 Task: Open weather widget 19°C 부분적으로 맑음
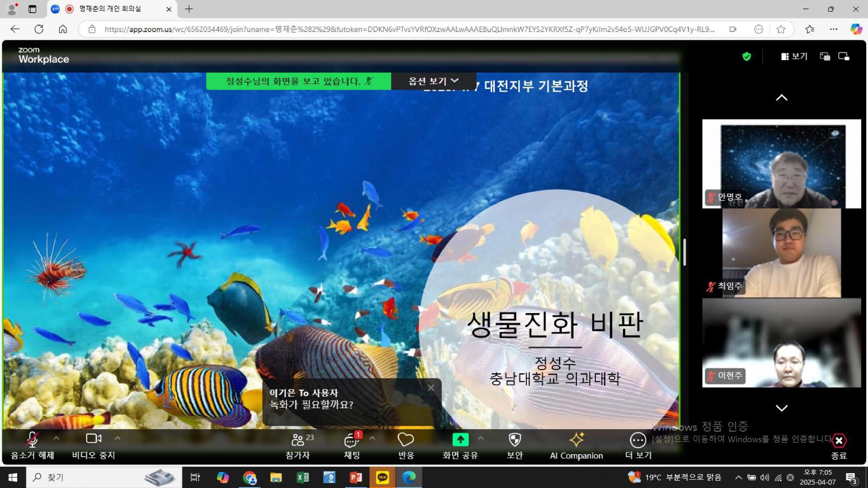[x=674, y=477]
